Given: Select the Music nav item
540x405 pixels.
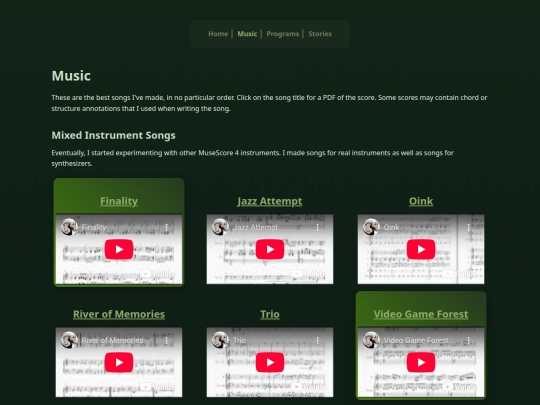Looking at the screenshot, I should [x=247, y=34].
